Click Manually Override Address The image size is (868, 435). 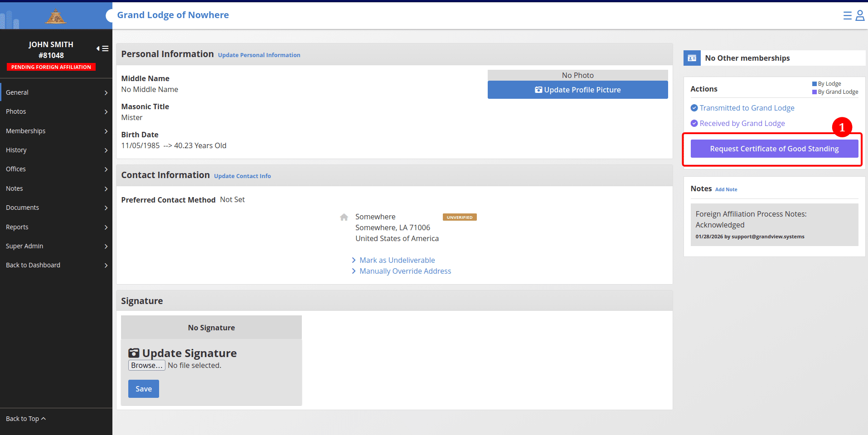tap(405, 271)
